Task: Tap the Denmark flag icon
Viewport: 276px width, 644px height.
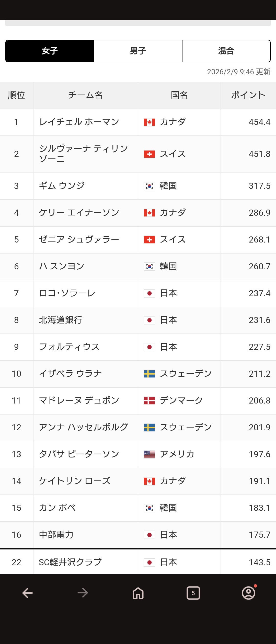Action: [149, 401]
